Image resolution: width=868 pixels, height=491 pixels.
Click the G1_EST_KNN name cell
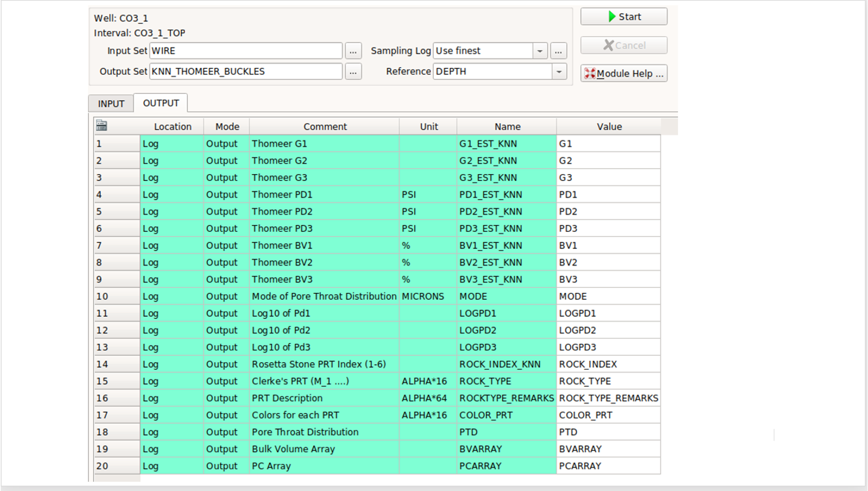click(x=507, y=144)
